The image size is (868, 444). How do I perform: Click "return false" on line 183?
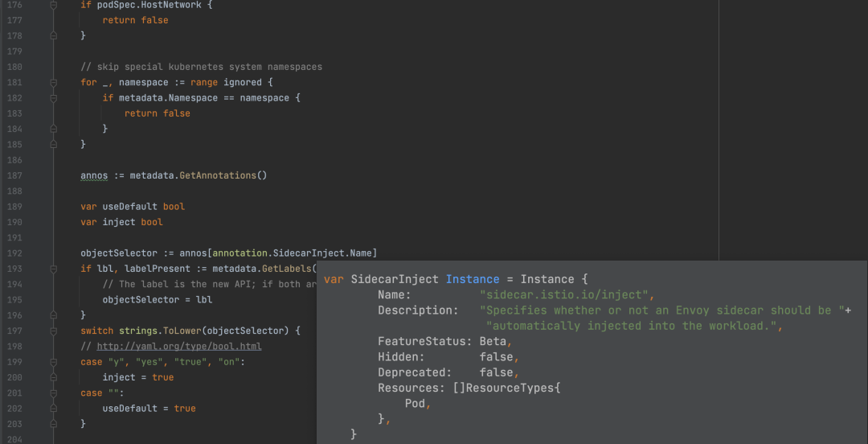158,113
